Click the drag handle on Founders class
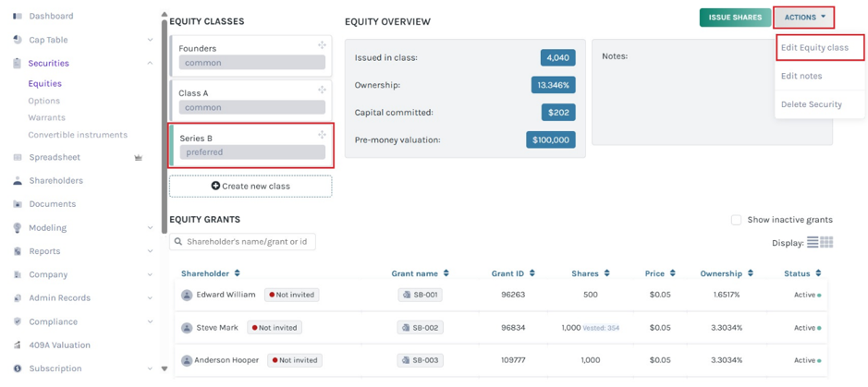Screen dimensions: 868x387 coord(322,45)
